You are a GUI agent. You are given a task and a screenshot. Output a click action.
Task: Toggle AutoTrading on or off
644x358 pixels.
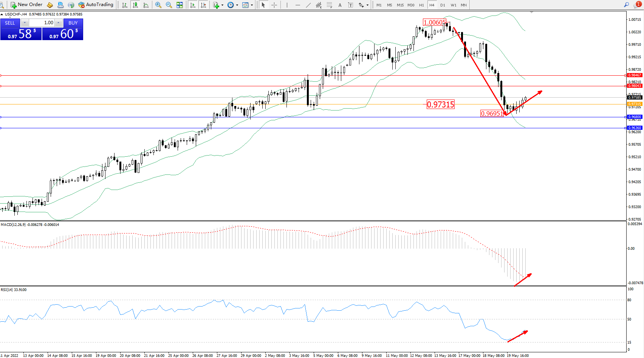[96, 5]
